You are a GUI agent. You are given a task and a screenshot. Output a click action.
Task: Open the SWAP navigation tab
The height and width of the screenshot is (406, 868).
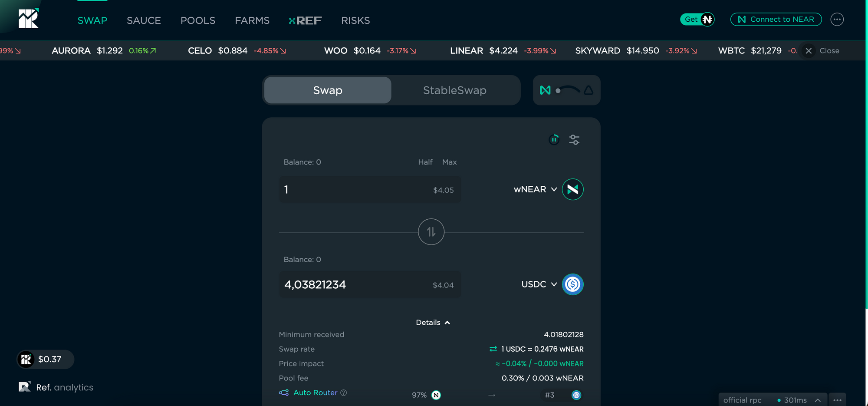tap(92, 20)
